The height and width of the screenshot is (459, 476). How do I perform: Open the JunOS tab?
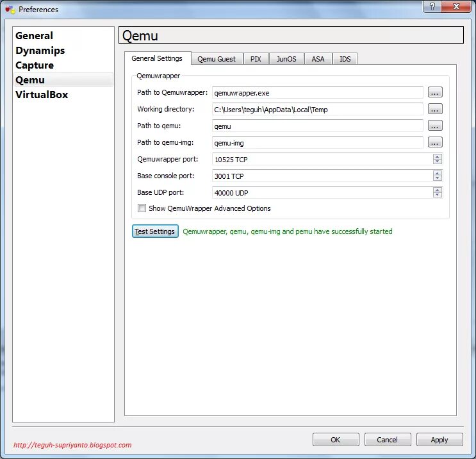point(286,59)
